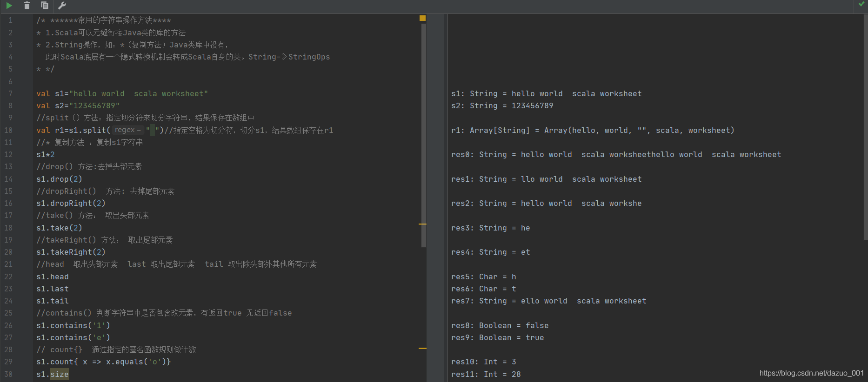
Task: Click res8 Boolean false output
Action: (x=500, y=325)
